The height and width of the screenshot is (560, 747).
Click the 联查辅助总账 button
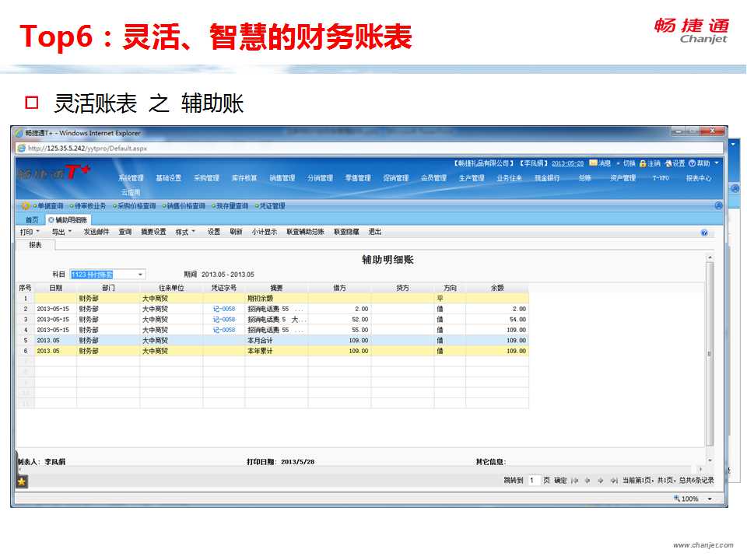pos(305,232)
